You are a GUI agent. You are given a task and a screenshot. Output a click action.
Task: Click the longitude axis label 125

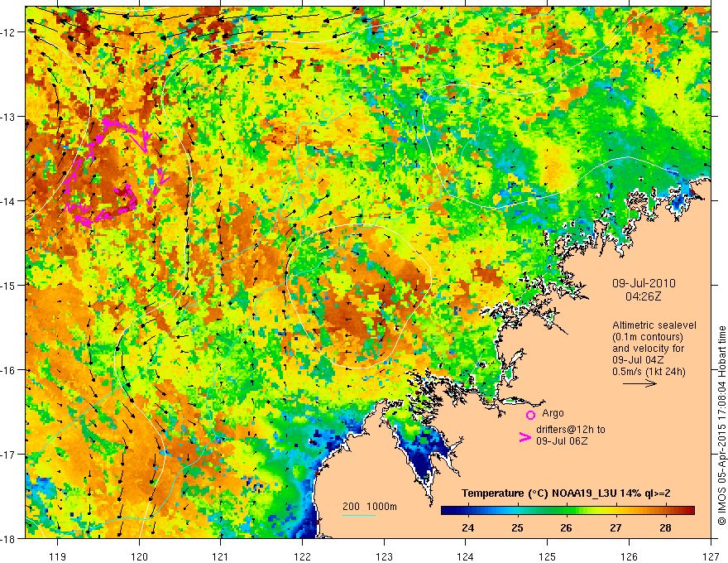(548, 556)
